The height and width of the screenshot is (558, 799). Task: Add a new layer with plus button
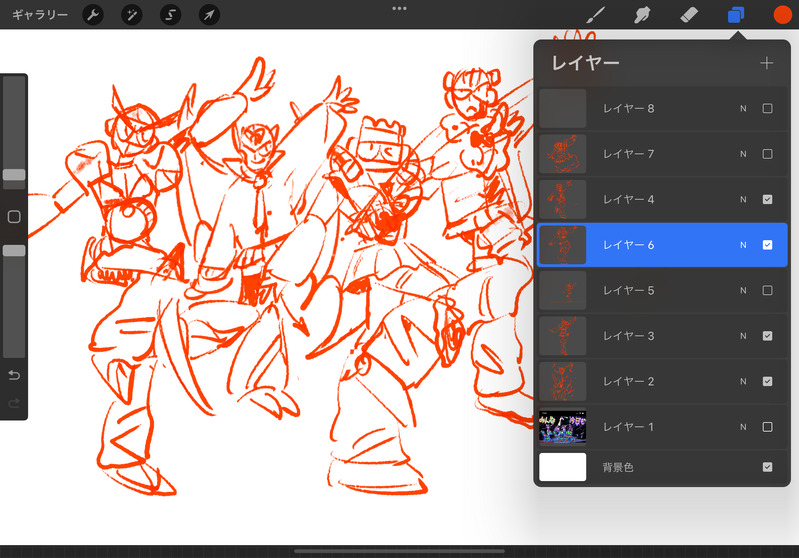[766, 63]
